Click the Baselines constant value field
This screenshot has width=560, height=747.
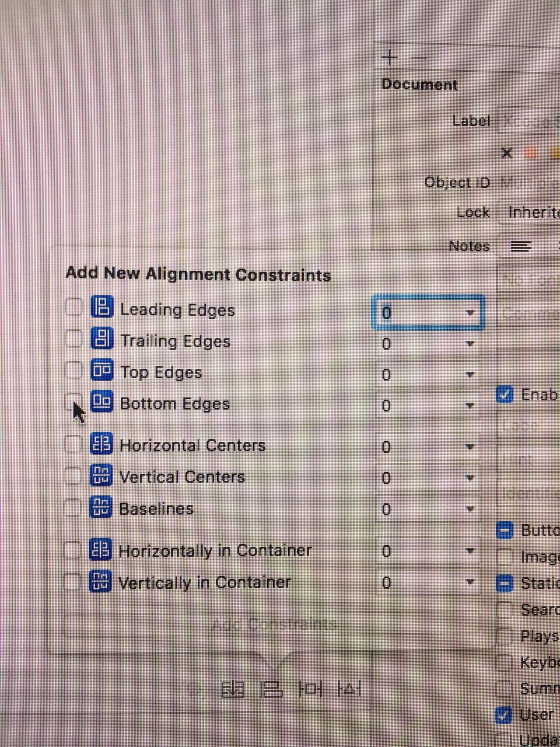(x=427, y=509)
